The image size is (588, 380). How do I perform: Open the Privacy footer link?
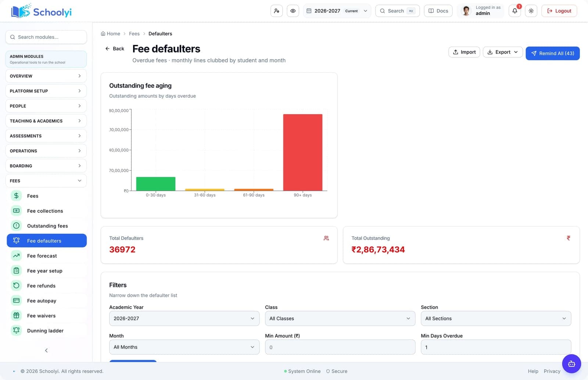(552, 371)
